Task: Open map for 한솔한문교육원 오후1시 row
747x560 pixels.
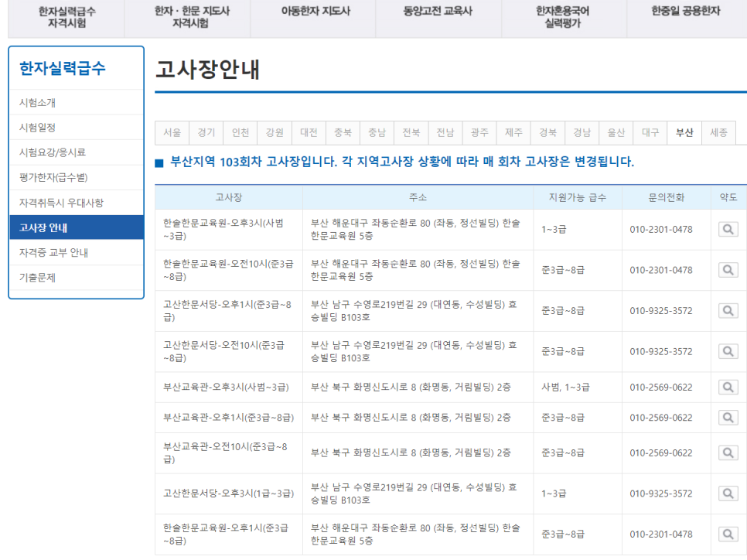Action: coord(728,534)
